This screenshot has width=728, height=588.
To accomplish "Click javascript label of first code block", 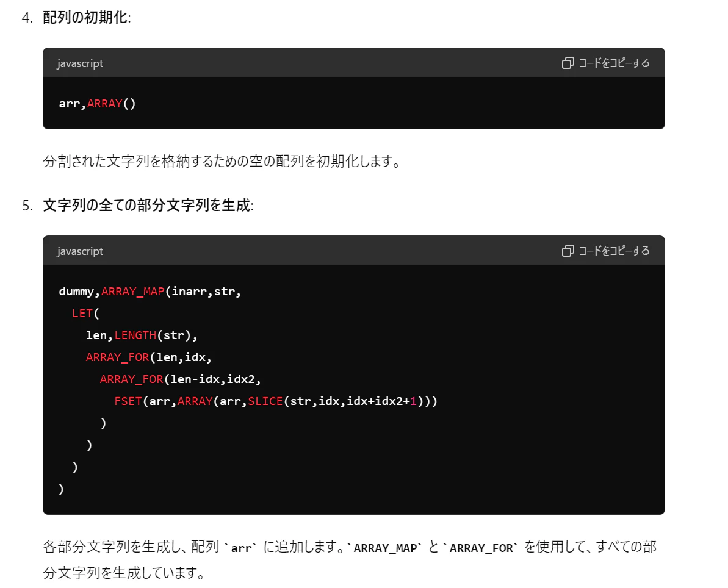I will [80, 63].
